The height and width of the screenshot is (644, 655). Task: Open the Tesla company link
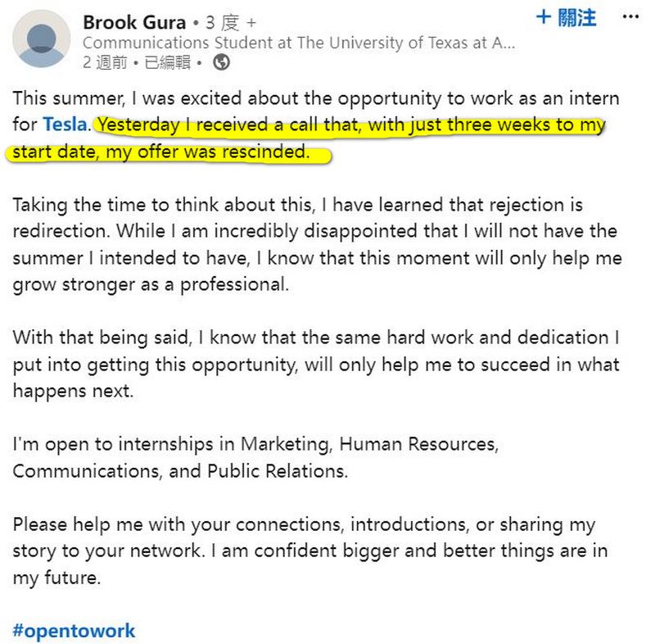pyautogui.click(x=65, y=125)
